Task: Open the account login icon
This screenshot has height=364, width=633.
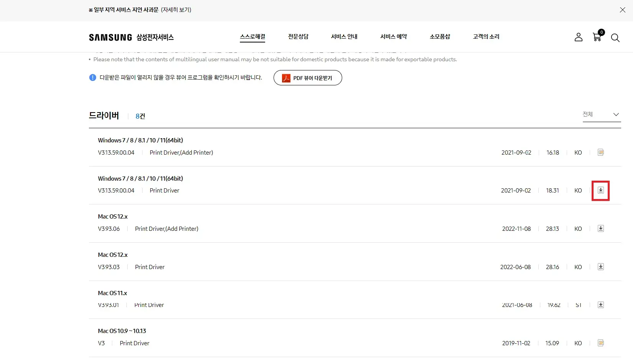Action: [578, 37]
